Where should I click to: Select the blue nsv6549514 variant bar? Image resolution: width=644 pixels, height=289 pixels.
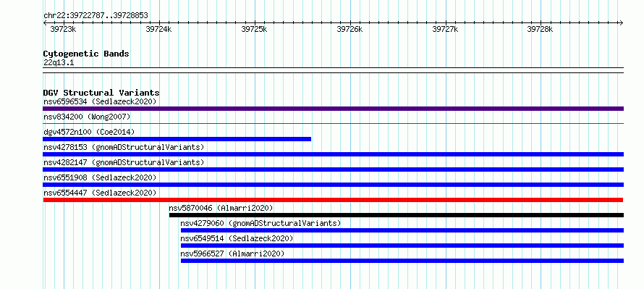pos(402,246)
